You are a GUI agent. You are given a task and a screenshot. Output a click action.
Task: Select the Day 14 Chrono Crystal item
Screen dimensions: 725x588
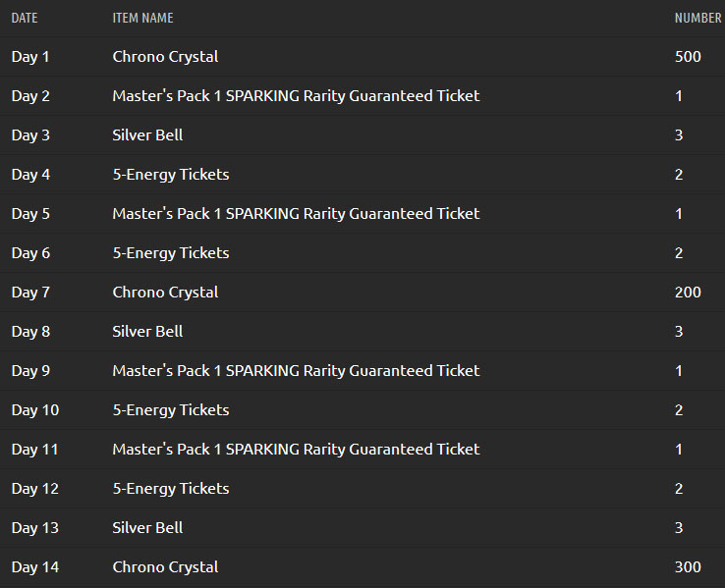tap(165, 567)
